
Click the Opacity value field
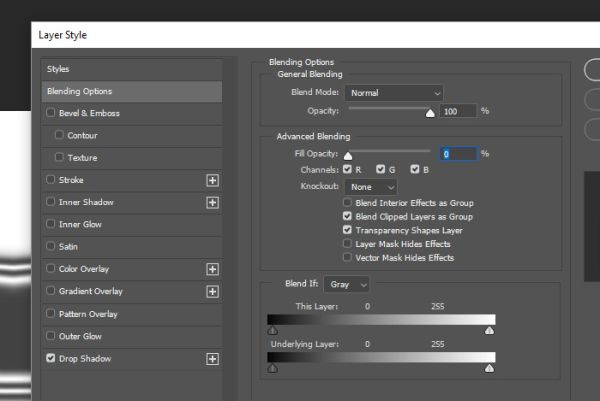458,111
